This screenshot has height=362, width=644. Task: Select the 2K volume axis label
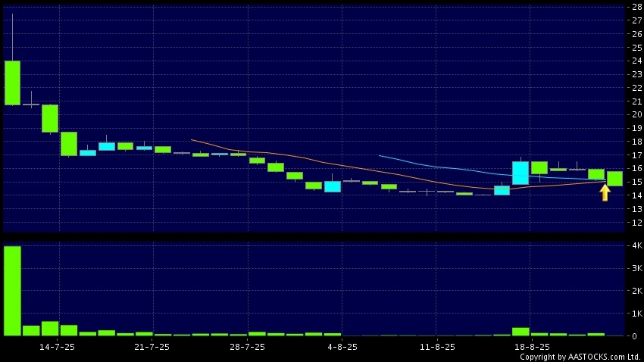[637, 291]
